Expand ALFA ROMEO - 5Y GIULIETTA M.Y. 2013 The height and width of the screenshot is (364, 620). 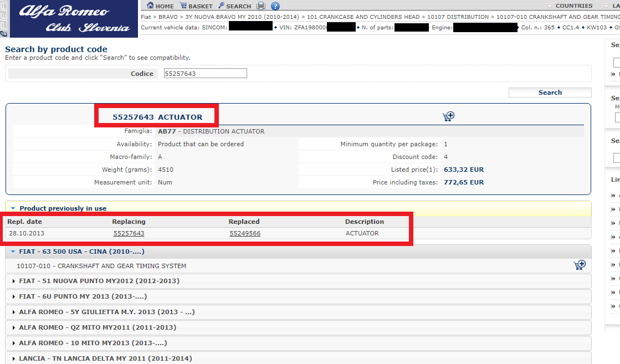pyautogui.click(x=298, y=312)
